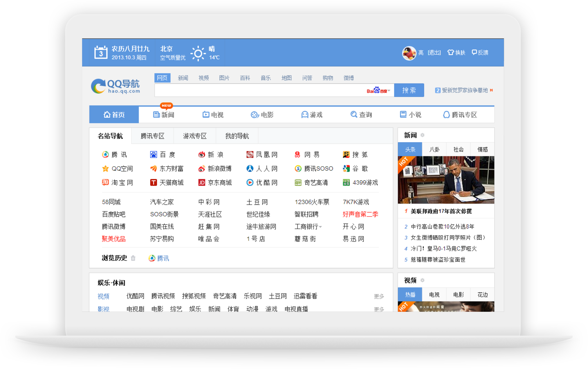Select the 八卦 news tab
Screen dimensions: 588x369
pyautogui.click(x=434, y=149)
